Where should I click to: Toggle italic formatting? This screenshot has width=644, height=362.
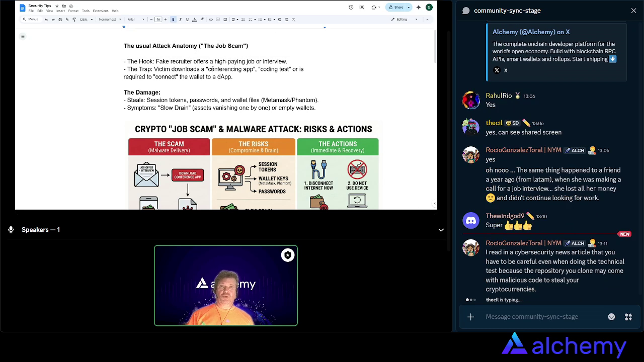(180, 19)
